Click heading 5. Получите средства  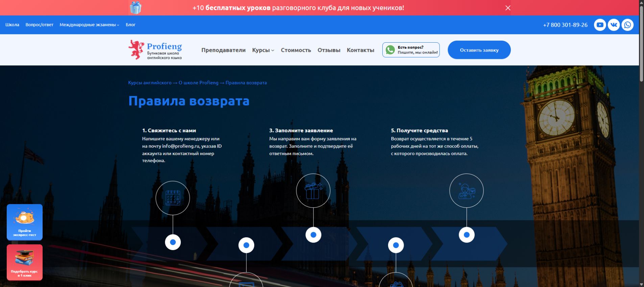pos(420,130)
